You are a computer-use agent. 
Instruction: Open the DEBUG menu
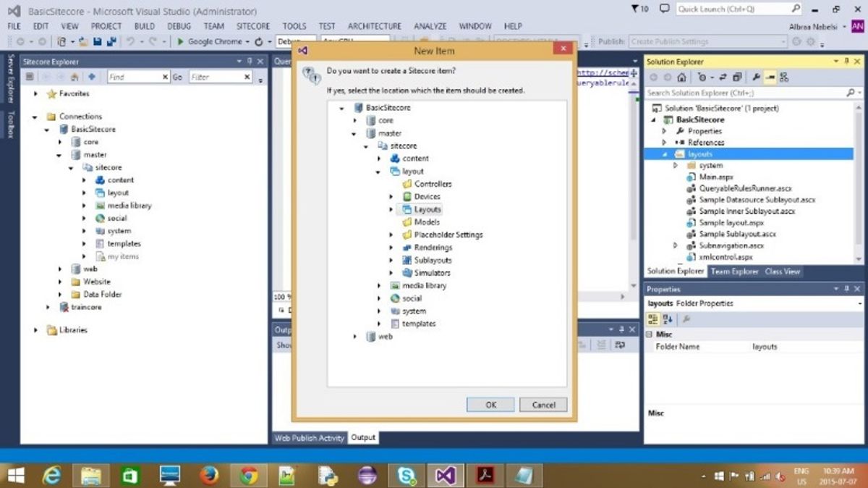179,26
